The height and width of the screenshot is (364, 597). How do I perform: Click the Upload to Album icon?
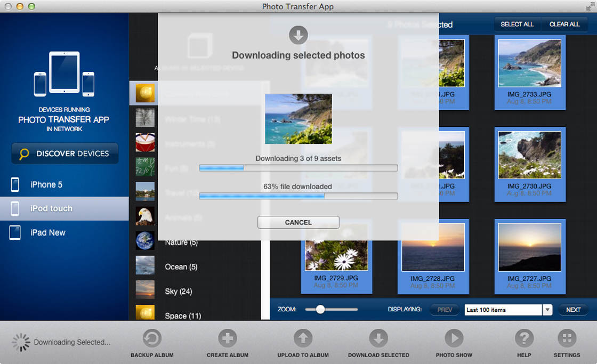pos(303,338)
